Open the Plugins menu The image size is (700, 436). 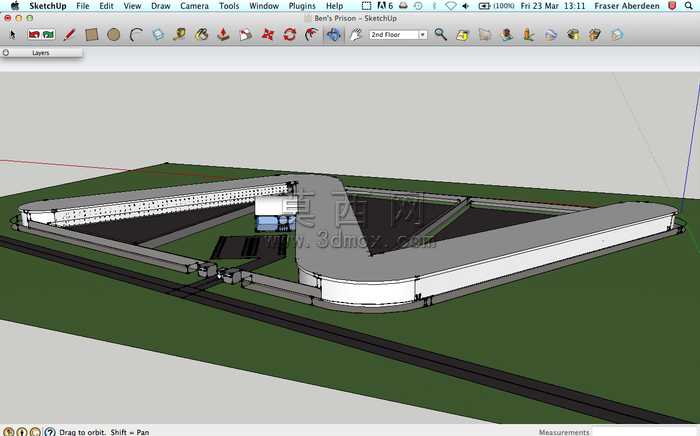[302, 6]
